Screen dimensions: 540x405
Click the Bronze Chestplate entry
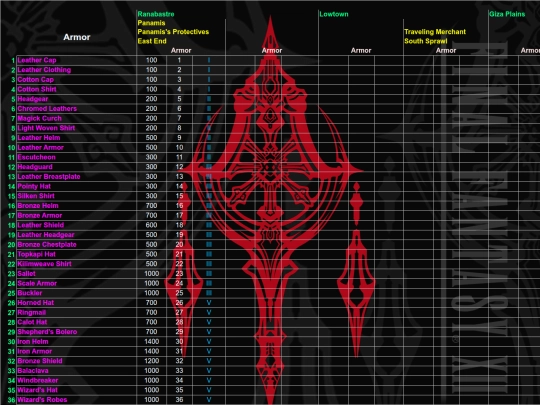pyautogui.click(x=47, y=245)
